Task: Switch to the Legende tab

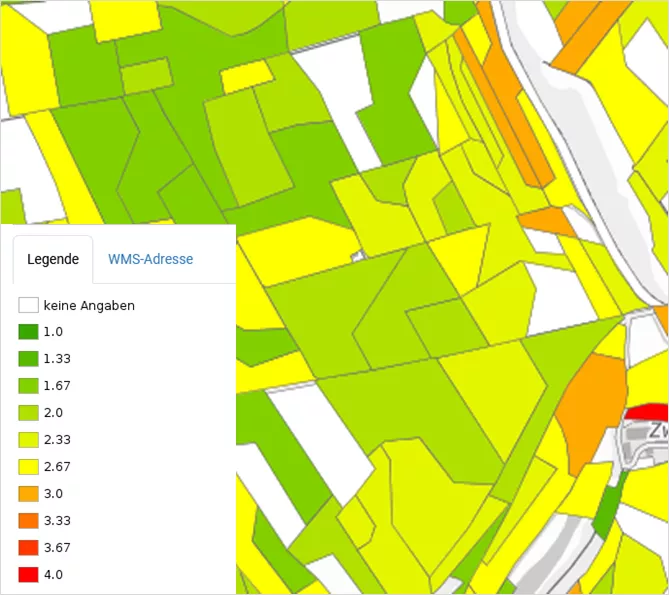Action: 53,259
